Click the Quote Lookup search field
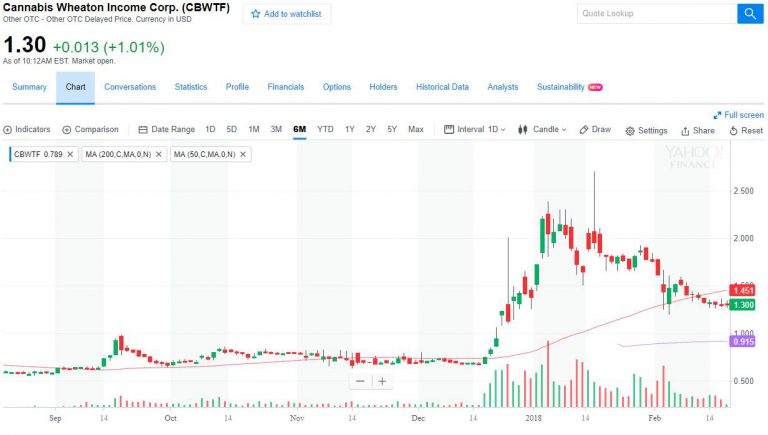768x435 pixels. pos(657,14)
